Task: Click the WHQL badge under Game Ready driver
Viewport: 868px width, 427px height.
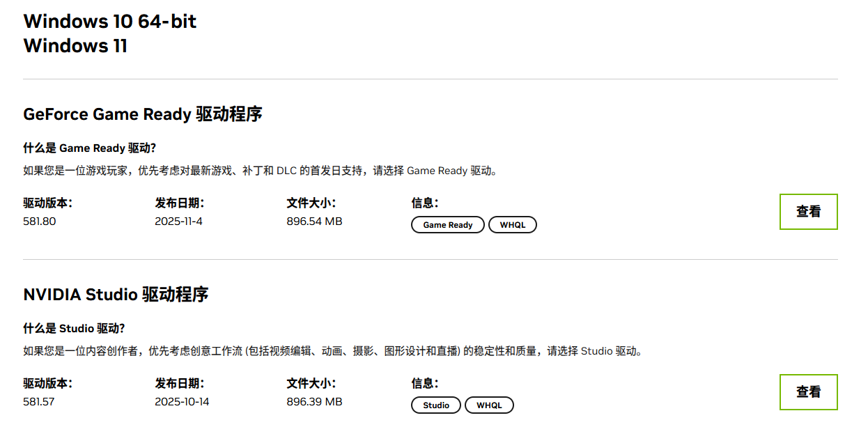Action: coord(513,224)
